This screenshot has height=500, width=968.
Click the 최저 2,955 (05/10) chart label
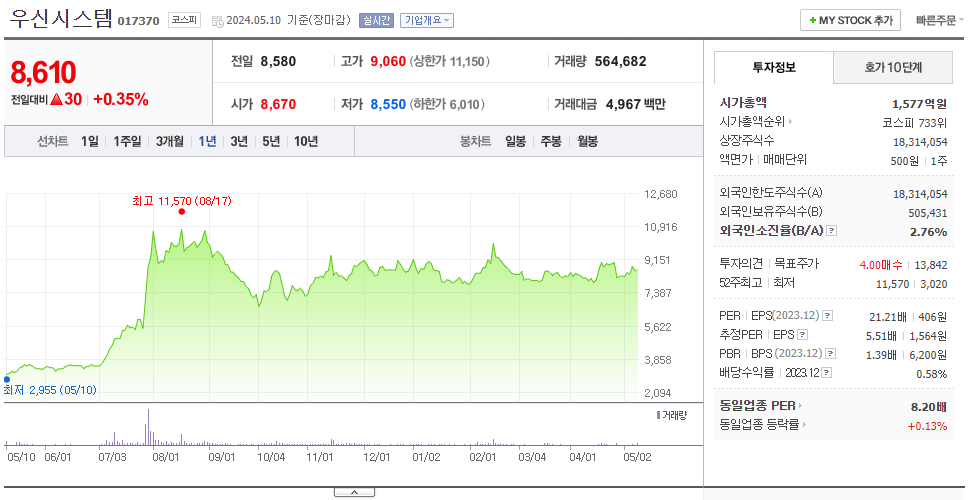pyautogui.click(x=50, y=390)
